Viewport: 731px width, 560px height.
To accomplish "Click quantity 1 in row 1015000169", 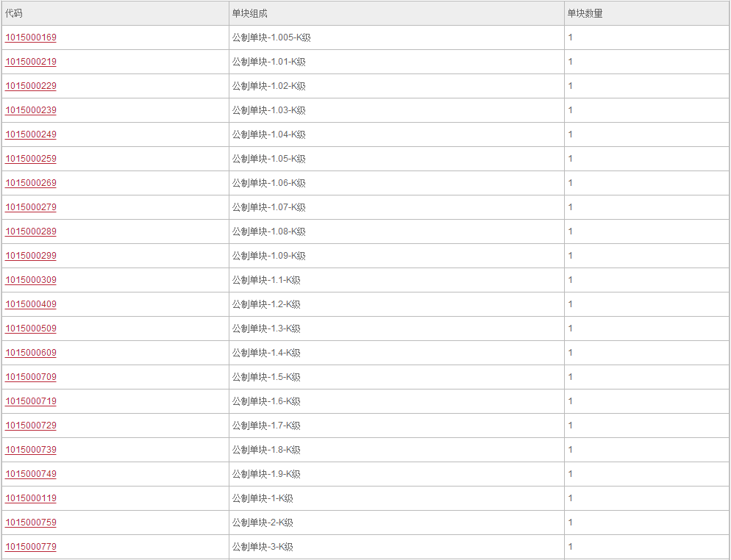I will pyautogui.click(x=570, y=37).
